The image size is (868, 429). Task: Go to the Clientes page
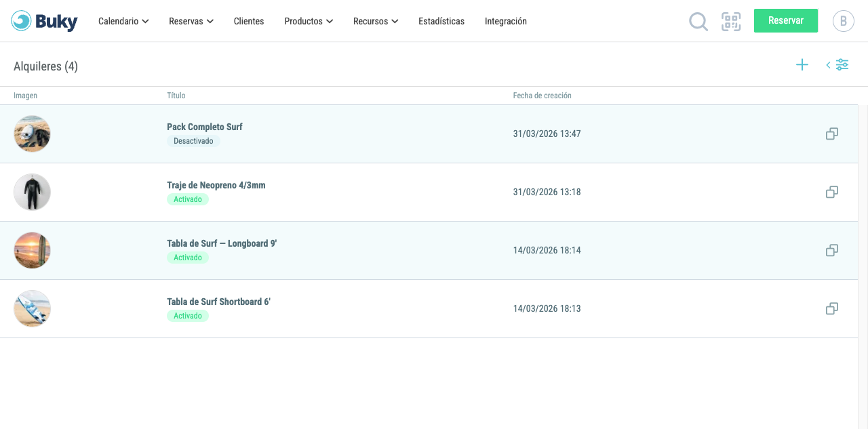pos(249,22)
